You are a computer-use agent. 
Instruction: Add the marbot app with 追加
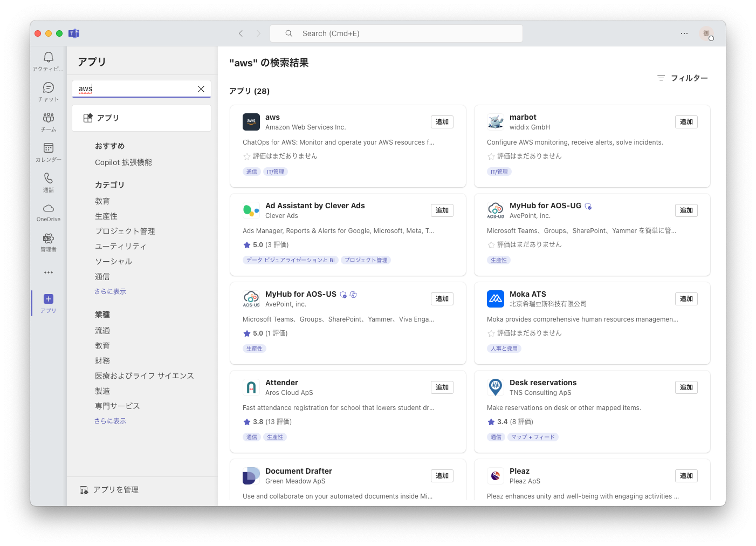click(686, 122)
